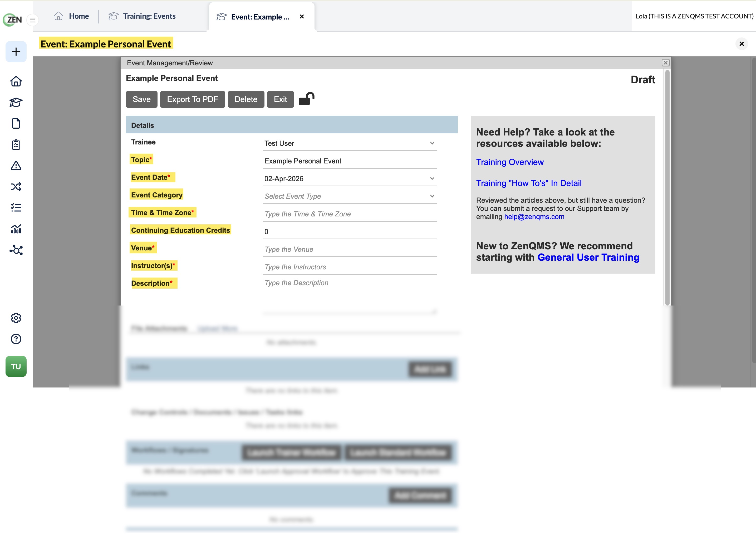Viewport: 756px width, 538px height.
Task: Click the help@zenqms.com email link
Action: pos(534,217)
